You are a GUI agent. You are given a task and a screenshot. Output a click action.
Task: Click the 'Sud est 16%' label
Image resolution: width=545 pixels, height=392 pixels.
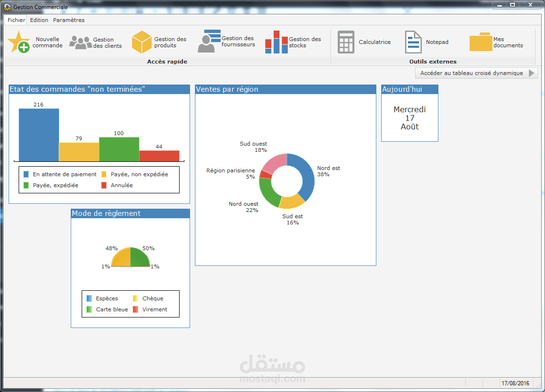click(292, 220)
